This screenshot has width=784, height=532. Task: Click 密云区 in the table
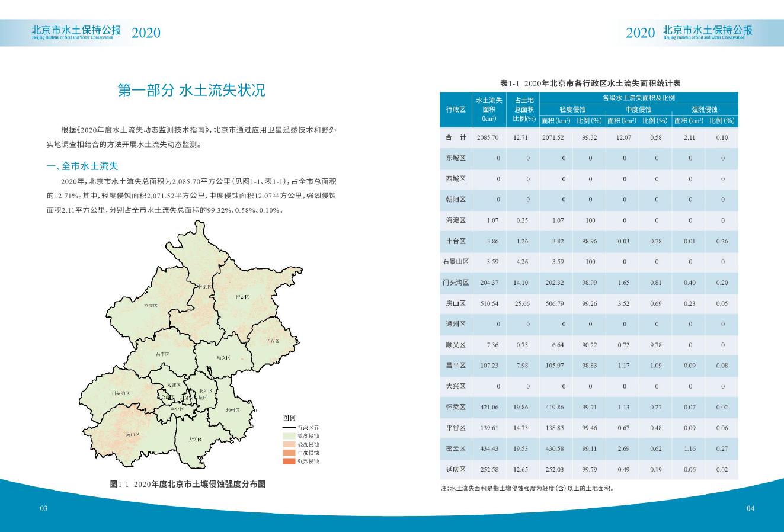pyautogui.click(x=456, y=448)
